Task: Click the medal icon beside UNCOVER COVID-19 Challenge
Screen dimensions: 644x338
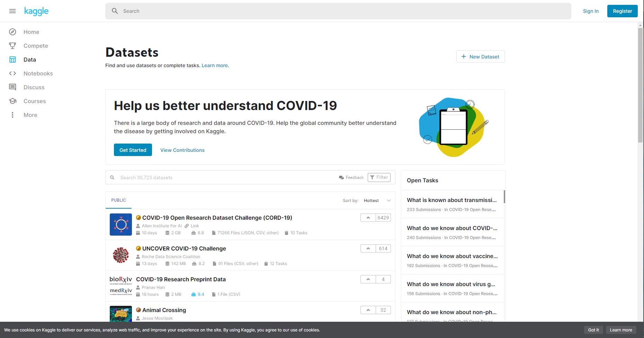Action: 138,248
